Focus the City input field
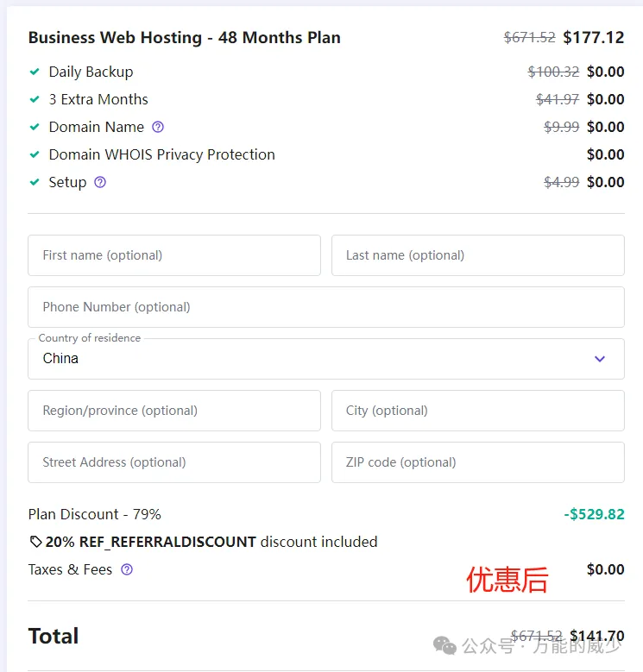Image resolution: width=643 pixels, height=672 pixels. click(x=477, y=411)
